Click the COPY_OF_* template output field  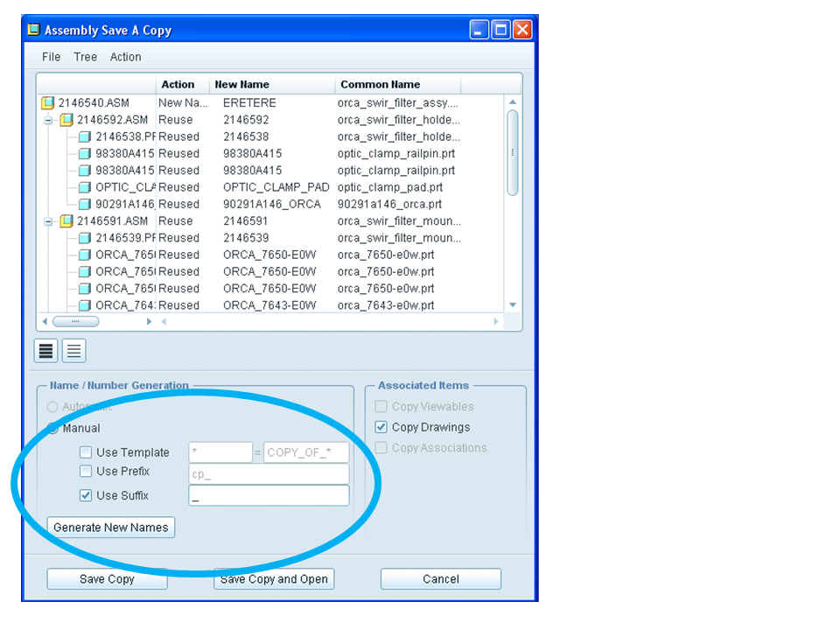tap(306, 452)
